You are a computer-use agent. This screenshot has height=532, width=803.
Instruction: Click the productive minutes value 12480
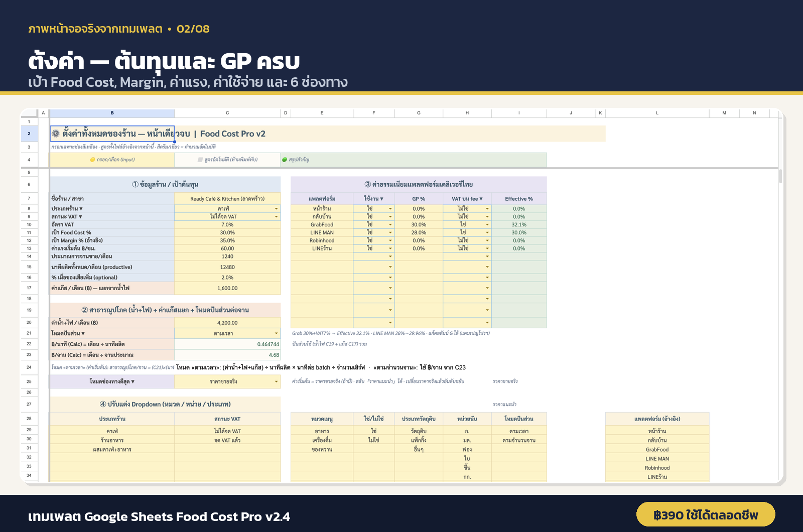coord(227,267)
